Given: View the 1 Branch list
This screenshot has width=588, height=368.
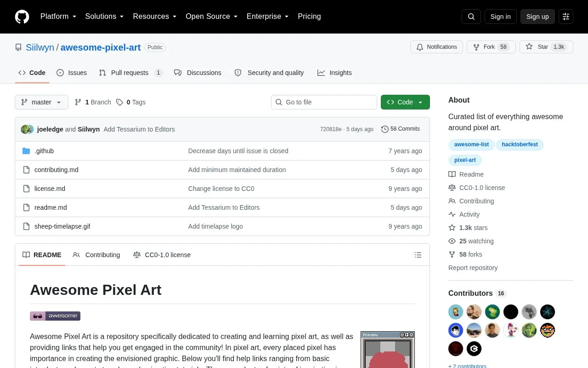Looking at the screenshot, I should point(93,102).
